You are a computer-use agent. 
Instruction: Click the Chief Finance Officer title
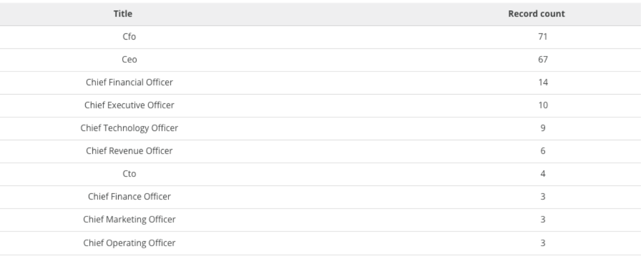[x=129, y=196]
